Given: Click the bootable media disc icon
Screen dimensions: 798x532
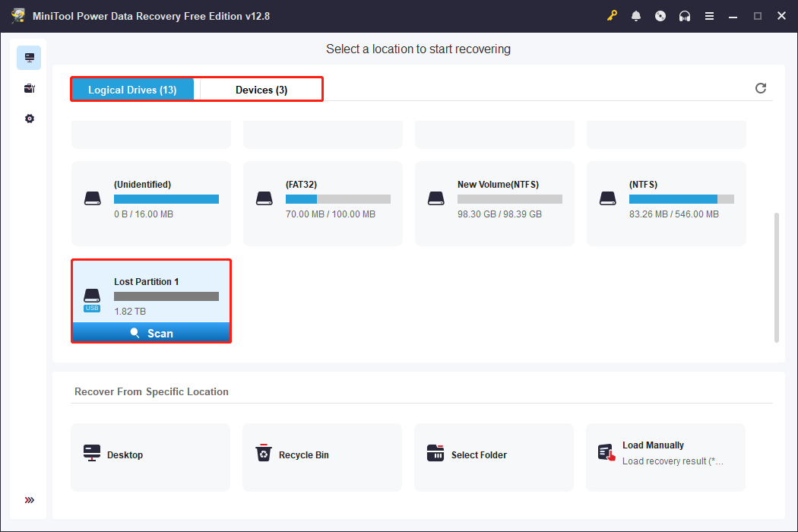Looking at the screenshot, I should click(x=660, y=16).
